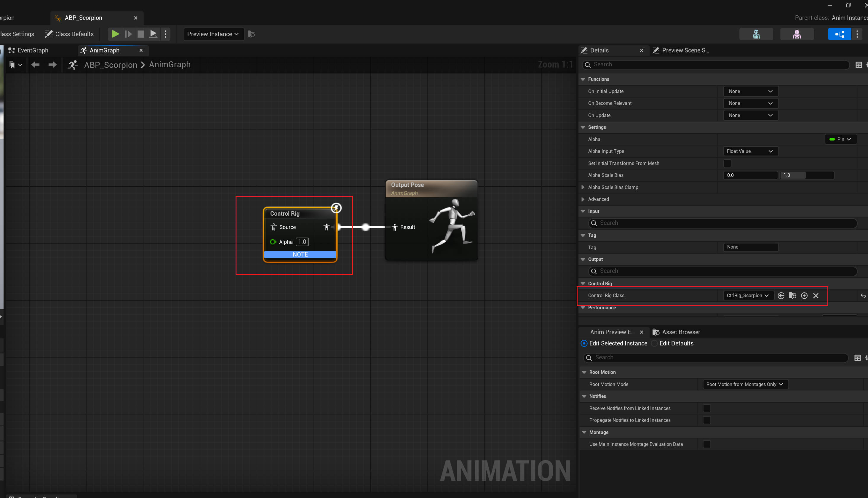Screen dimensions: 868x498
Task: Click the Alpha Scale Bias 1.0 slider field
Action: point(806,175)
